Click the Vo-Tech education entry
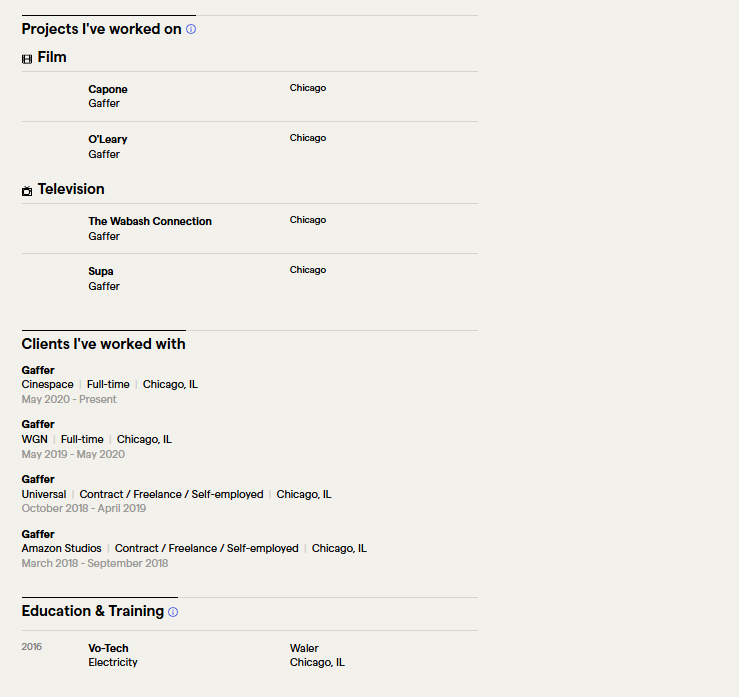The image size is (739, 697). 108,648
